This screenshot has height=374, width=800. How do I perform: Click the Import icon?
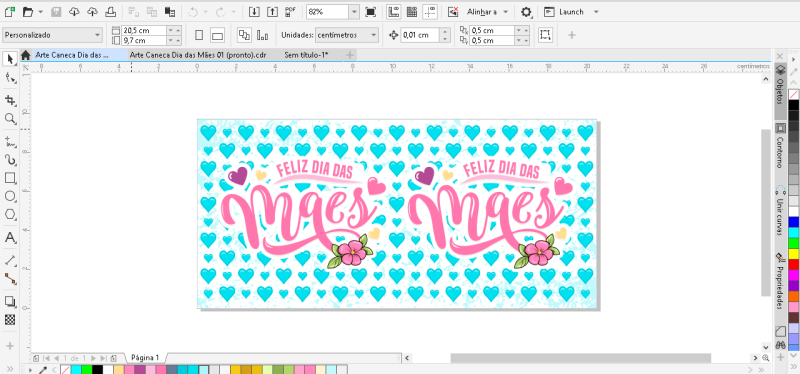(255, 12)
